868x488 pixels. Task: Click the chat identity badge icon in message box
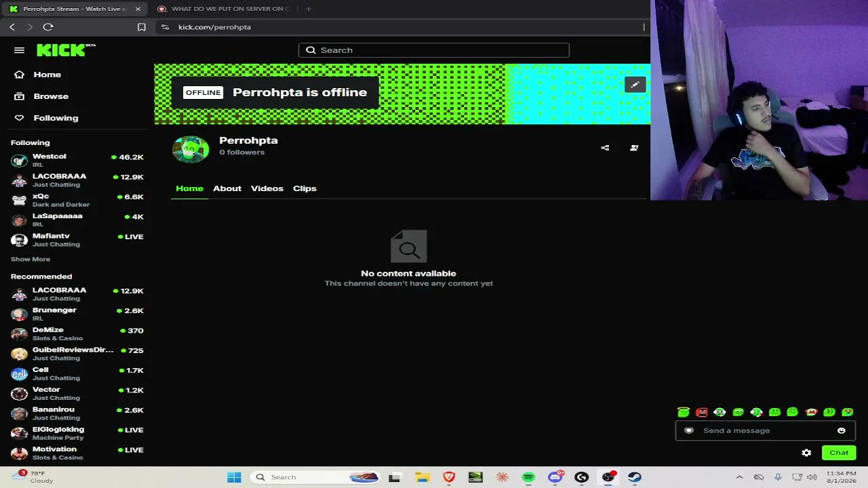click(x=689, y=430)
